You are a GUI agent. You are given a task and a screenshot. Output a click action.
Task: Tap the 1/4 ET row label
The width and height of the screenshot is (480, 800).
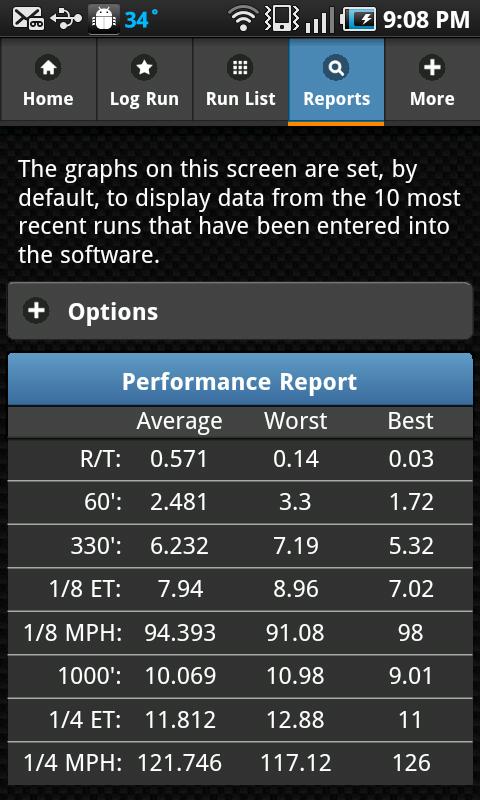point(85,720)
